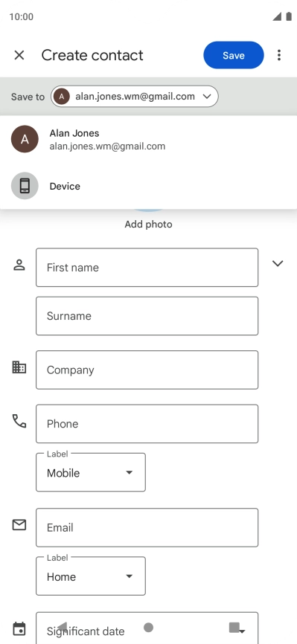Tap the calendar icon beside Significant date
The height and width of the screenshot is (644, 297).
pos(19,628)
